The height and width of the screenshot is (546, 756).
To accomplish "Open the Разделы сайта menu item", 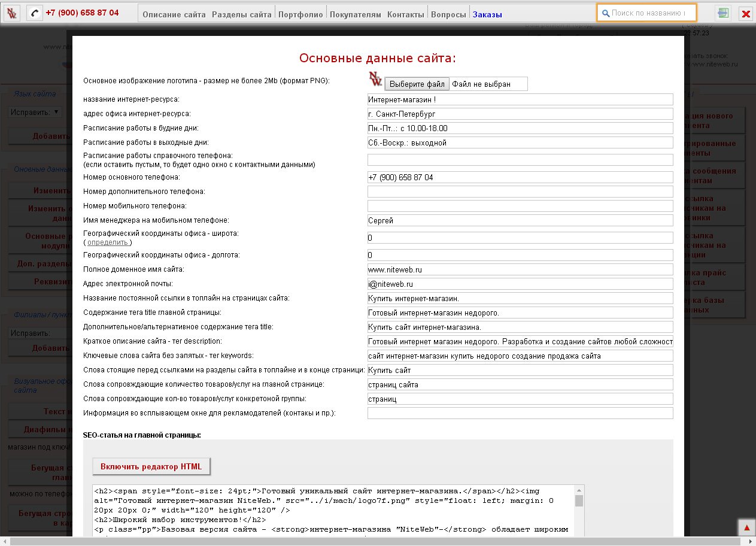I will coord(242,14).
